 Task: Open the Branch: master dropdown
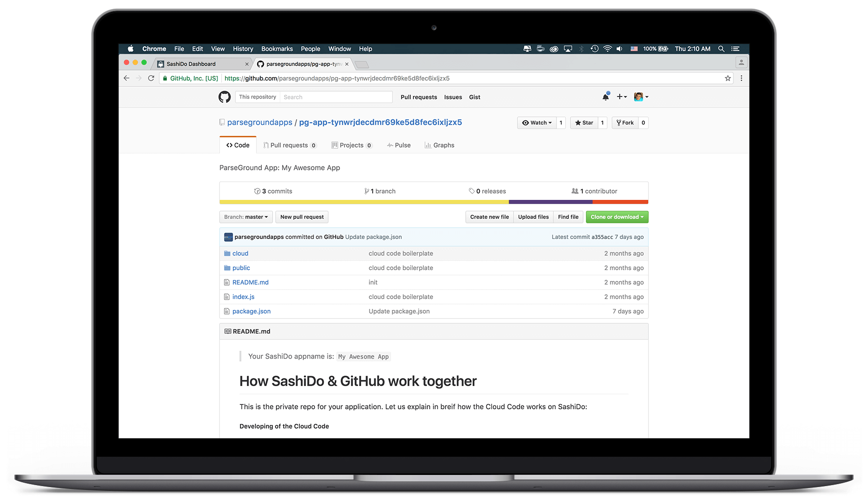246,217
